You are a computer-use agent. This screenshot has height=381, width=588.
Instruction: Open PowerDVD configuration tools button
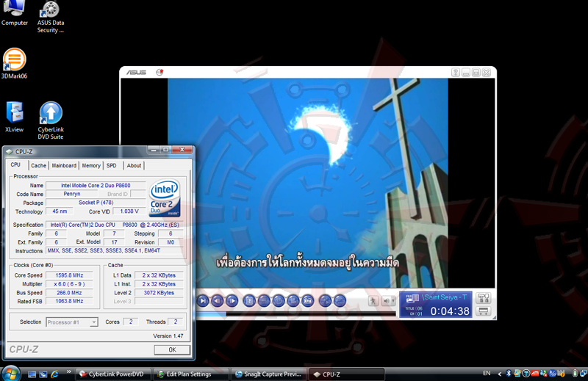[x=484, y=298]
